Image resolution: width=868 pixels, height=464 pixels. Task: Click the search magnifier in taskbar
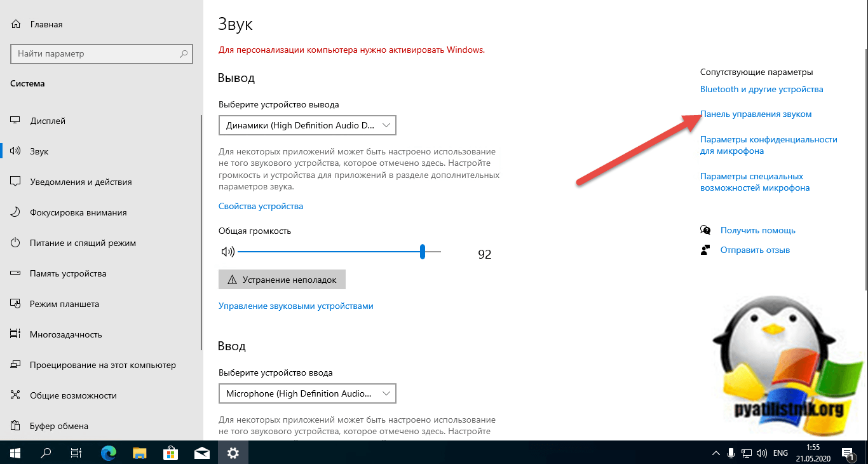click(x=46, y=453)
